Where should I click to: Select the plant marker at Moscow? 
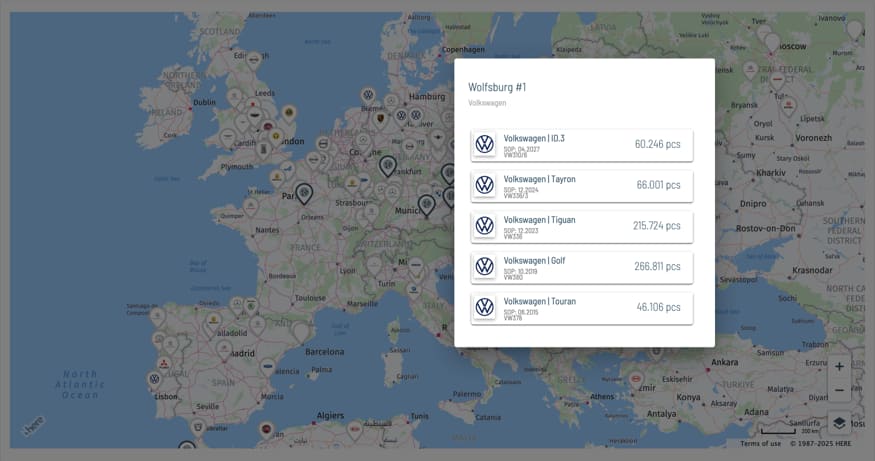coord(772,44)
